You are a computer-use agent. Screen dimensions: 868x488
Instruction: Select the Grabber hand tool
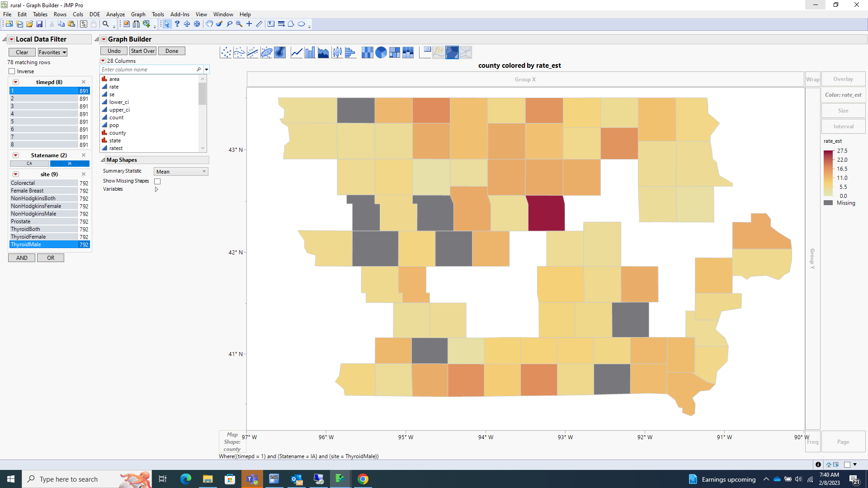pos(210,24)
